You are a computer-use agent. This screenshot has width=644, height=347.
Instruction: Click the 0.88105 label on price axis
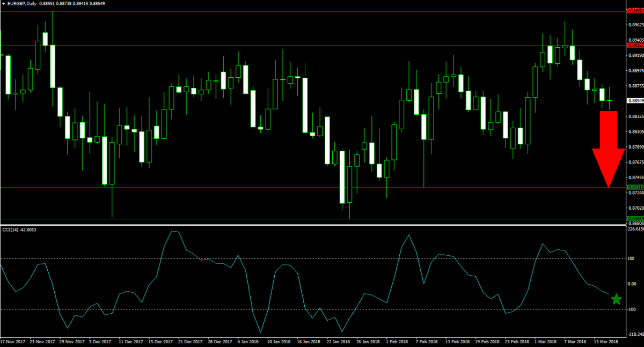635,132
